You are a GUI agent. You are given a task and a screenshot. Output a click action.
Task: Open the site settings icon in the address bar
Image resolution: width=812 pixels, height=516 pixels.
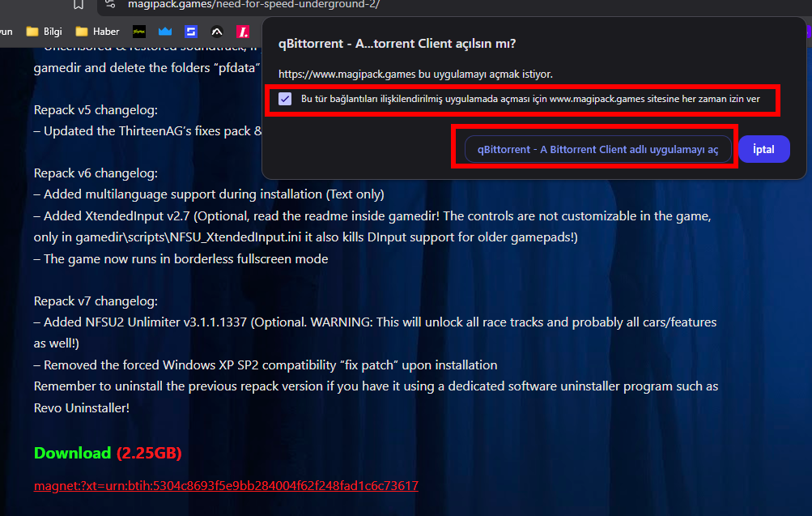[110, 4]
